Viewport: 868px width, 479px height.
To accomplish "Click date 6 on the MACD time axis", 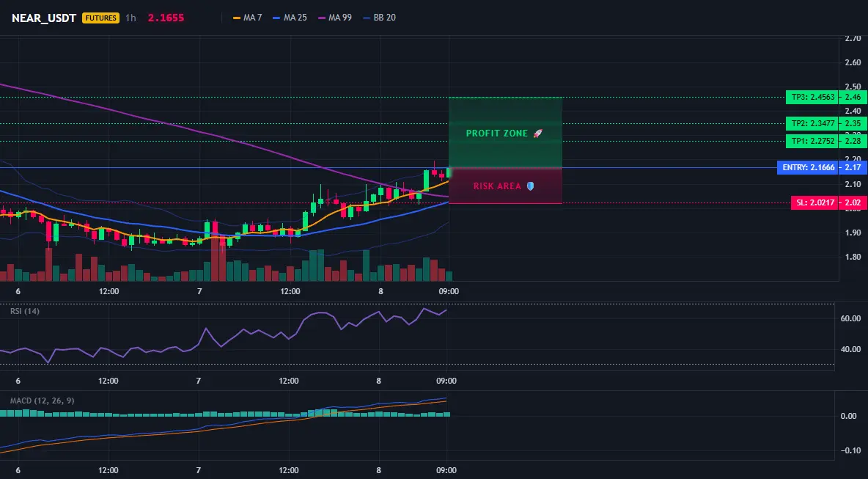I will pos(18,471).
